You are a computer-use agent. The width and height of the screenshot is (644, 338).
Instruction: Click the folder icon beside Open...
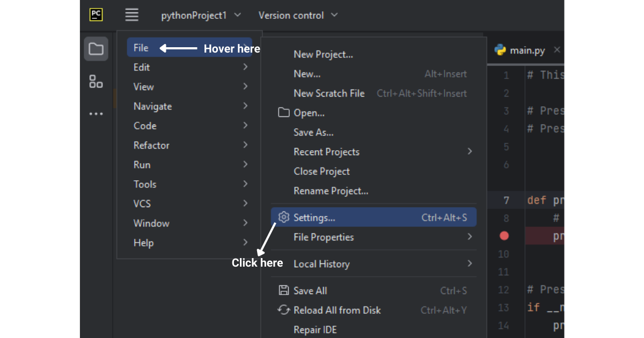pos(283,113)
